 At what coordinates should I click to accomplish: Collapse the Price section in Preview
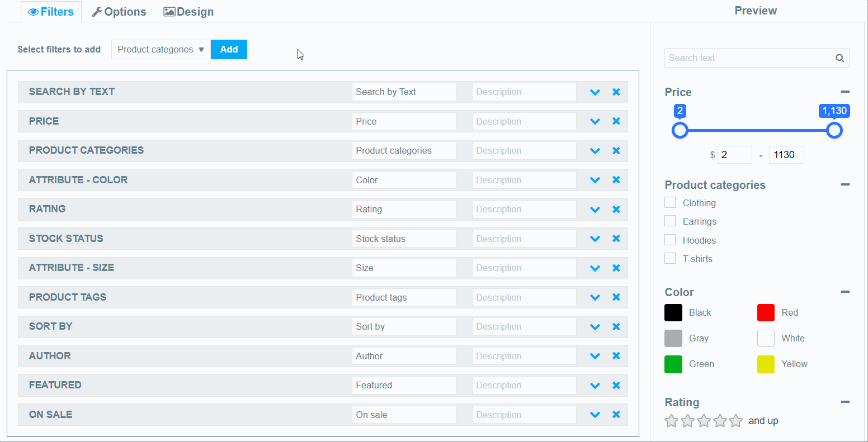845,92
